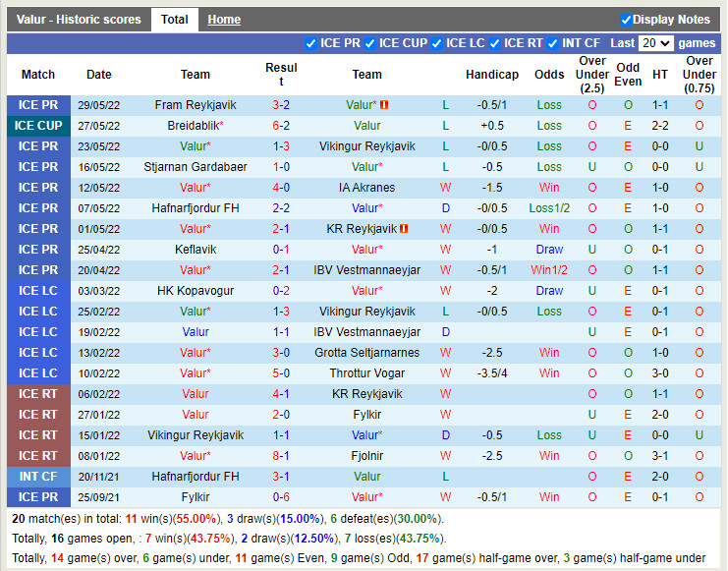Open the Breidablik team link
This screenshot has width=728, height=571.
pyautogui.click(x=193, y=126)
